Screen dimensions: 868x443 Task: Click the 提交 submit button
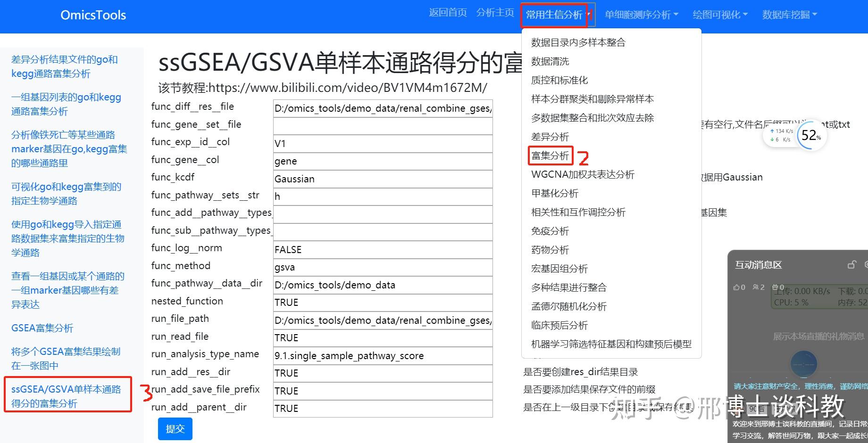[175, 428]
